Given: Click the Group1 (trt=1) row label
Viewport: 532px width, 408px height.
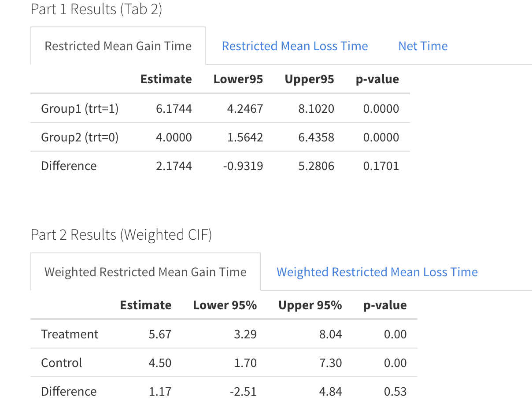Looking at the screenshot, I should tap(80, 109).
